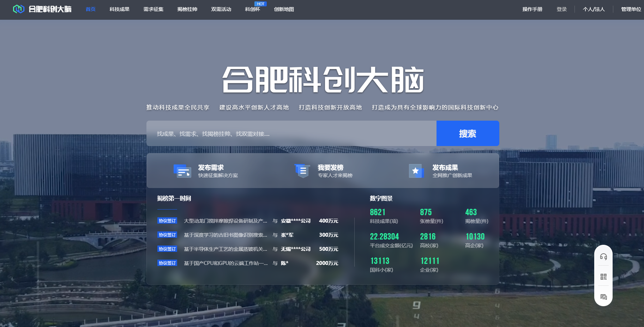Show the QR code icon
This screenshot has width=644, height=327.
[603, 277]
